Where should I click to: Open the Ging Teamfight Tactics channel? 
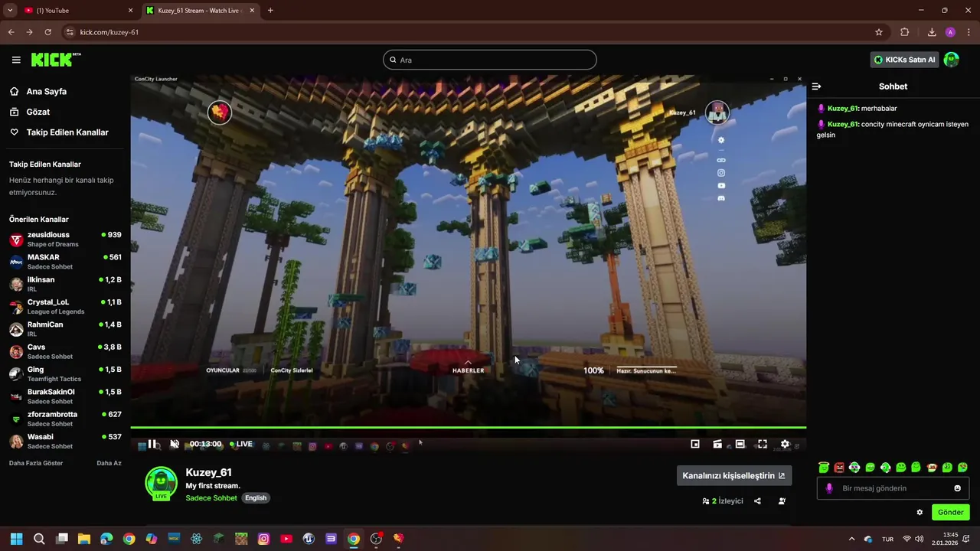point(65,373)
